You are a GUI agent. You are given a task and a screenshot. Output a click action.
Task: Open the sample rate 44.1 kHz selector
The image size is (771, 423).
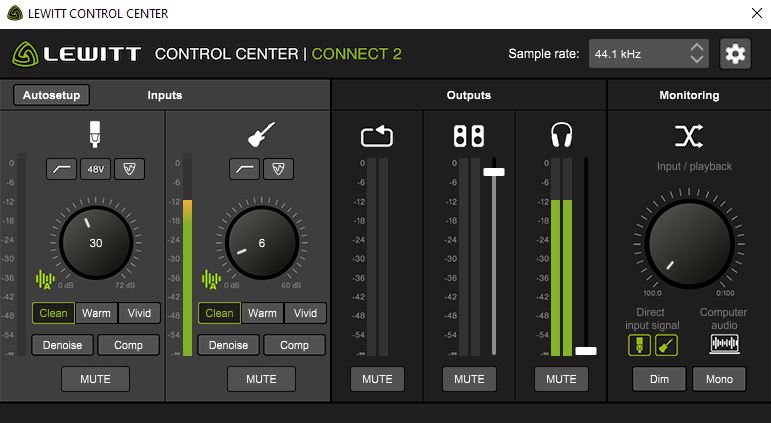click(x=649, y=54)
